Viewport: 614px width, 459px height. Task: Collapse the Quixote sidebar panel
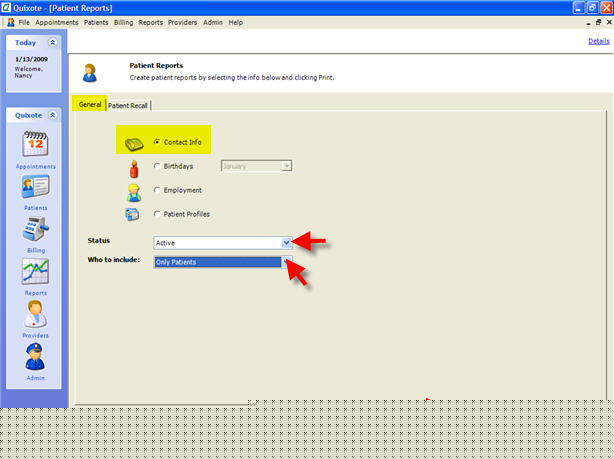tap(52, 115)
